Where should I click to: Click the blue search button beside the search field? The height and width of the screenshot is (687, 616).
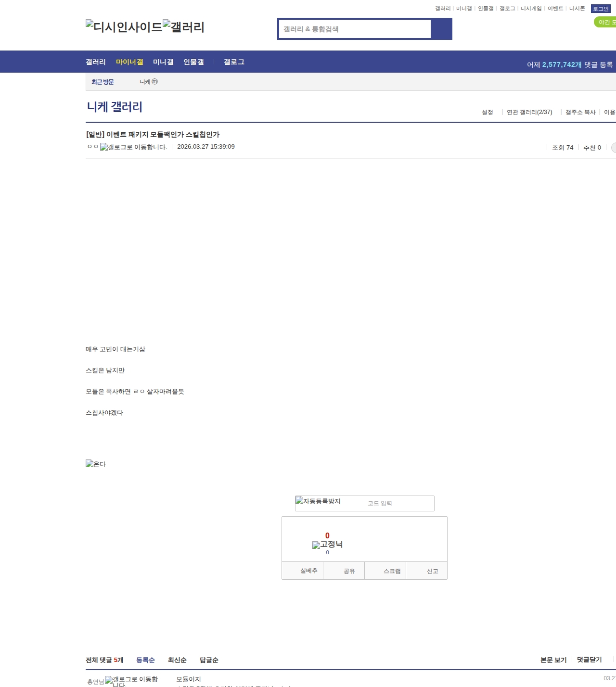pos(441,29)
